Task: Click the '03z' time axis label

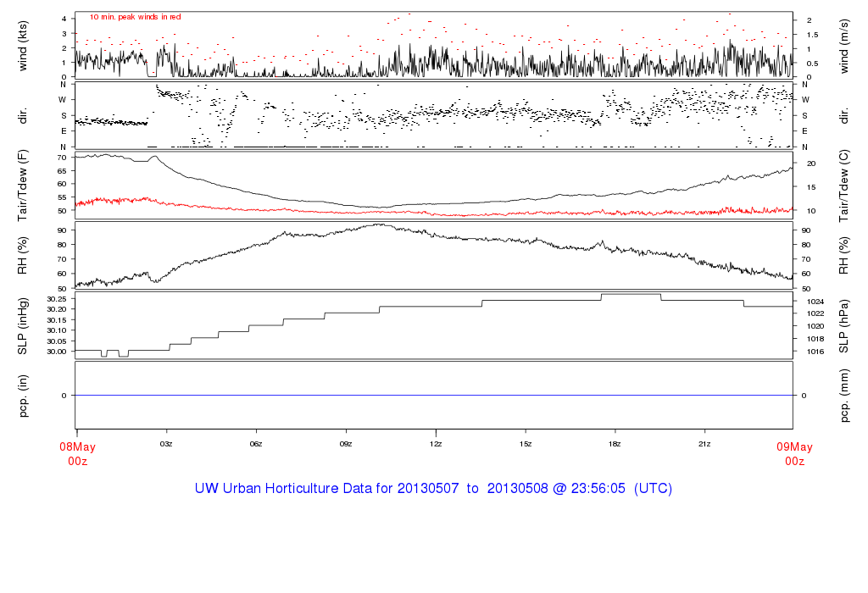Action: [166, 444]
